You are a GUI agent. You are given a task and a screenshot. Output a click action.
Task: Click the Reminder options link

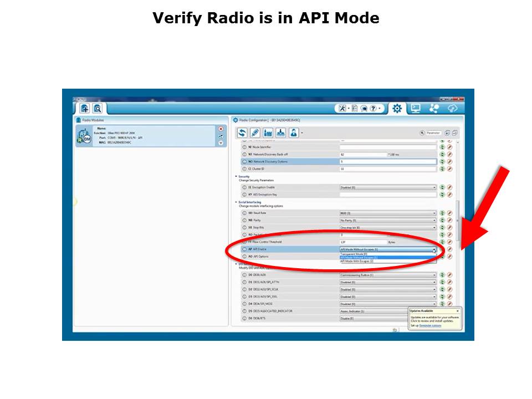pyautogui.click(x=429, y=325)
